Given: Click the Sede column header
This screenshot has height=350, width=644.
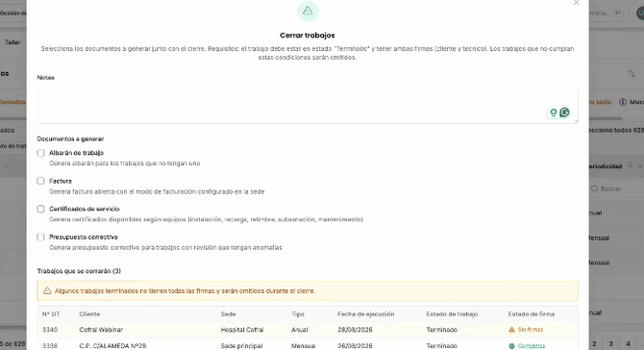Looking at the screenshot, I should point(228,313).
